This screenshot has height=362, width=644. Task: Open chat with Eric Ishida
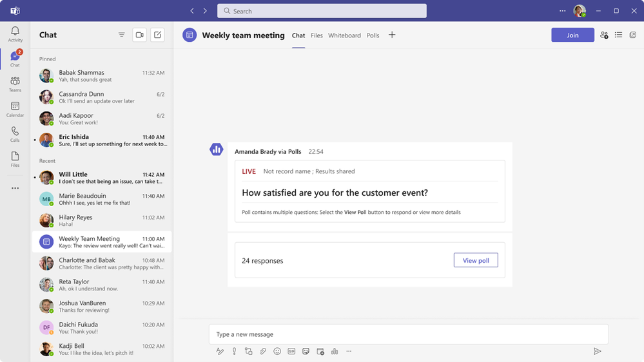pos(102,140)
